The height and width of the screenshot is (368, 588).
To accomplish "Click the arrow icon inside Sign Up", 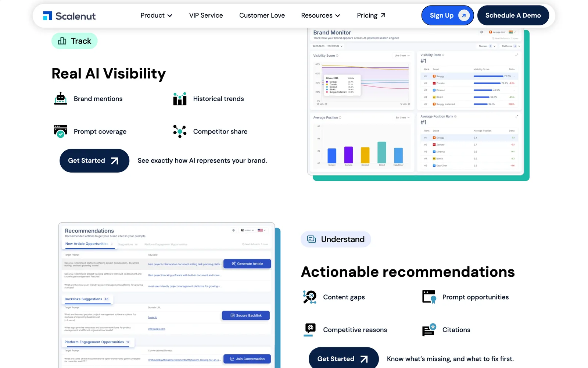I will coord(464,15).
